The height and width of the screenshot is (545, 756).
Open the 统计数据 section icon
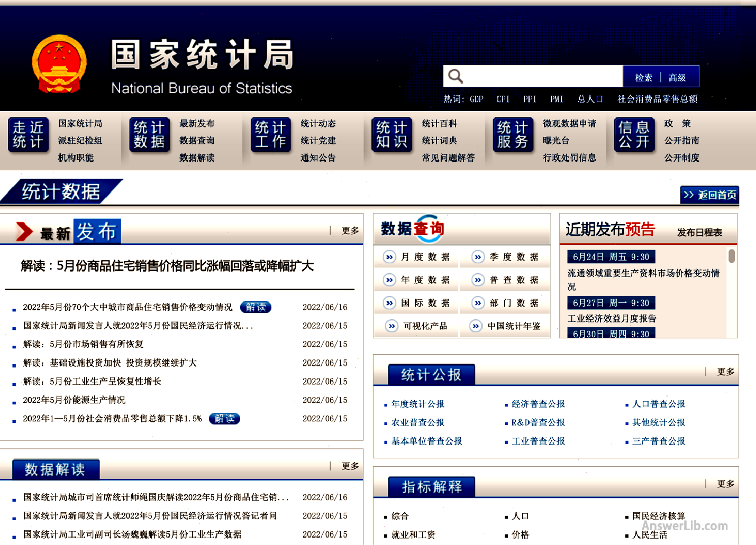(x=149, y=135)
